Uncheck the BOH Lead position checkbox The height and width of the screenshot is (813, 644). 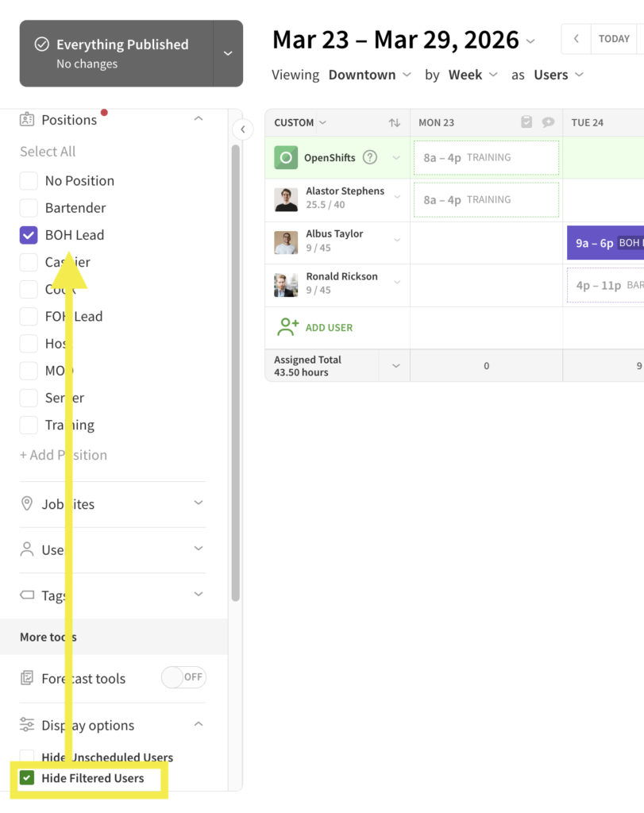click(x=29, y=235)
